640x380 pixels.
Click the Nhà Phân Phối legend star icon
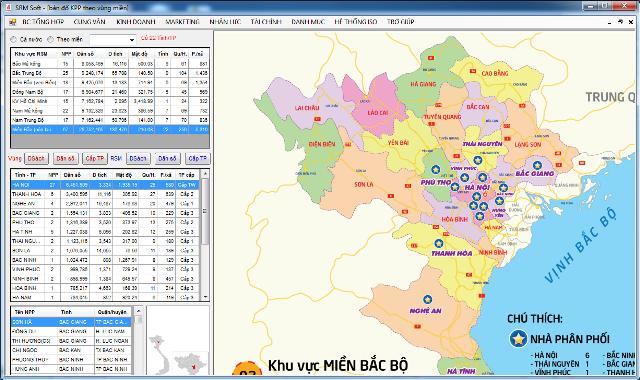pos(518,338)
